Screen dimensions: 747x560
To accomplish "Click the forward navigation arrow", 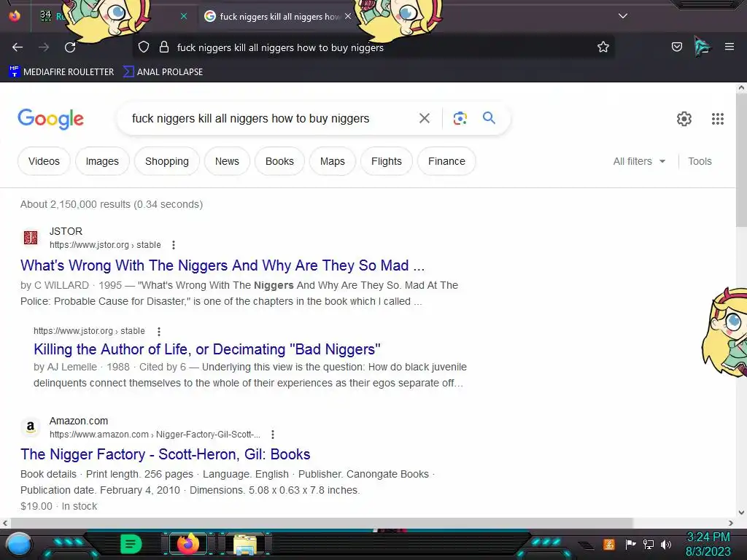I will coord(44,47).
